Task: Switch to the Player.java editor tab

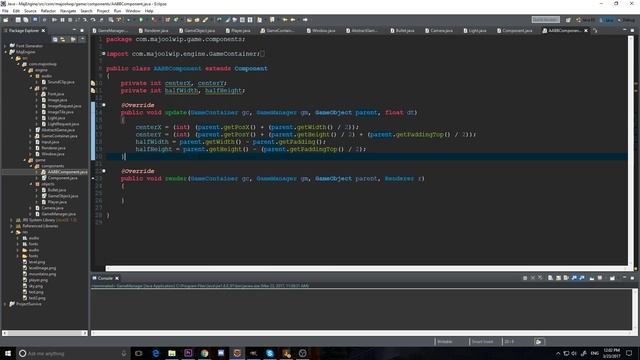Action: [238, 31]
